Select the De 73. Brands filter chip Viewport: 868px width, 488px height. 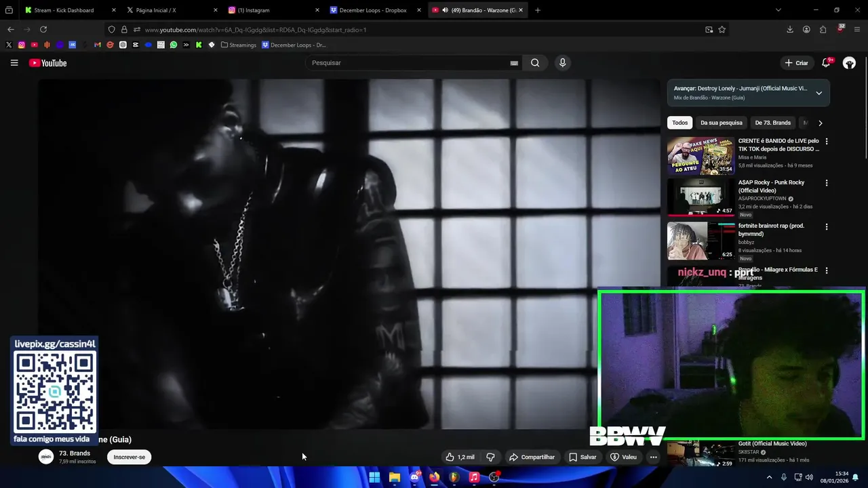pyautogui.click(x=772, y=123)
